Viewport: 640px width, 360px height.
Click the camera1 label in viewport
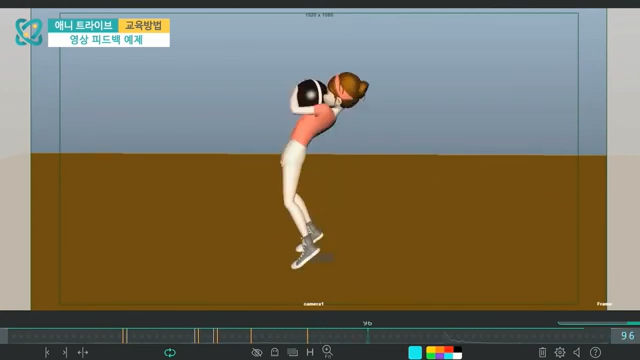click(313, 304)
